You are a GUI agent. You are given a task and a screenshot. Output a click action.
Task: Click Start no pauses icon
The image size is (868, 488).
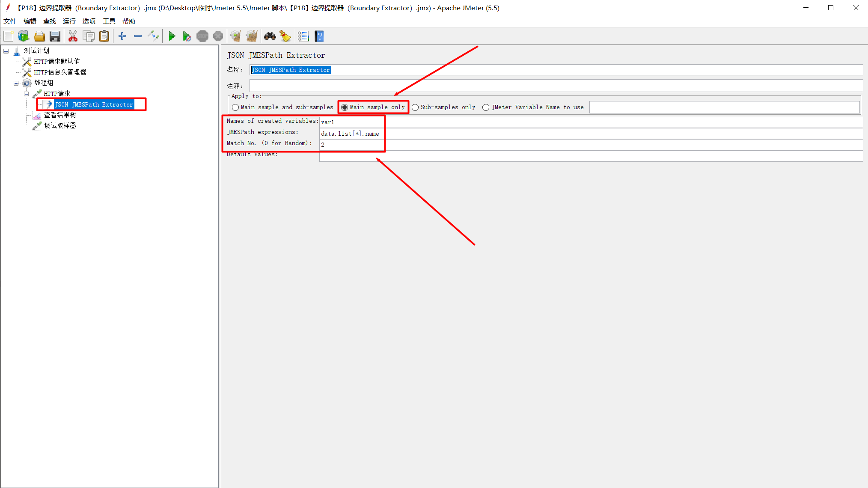(187, 36)
